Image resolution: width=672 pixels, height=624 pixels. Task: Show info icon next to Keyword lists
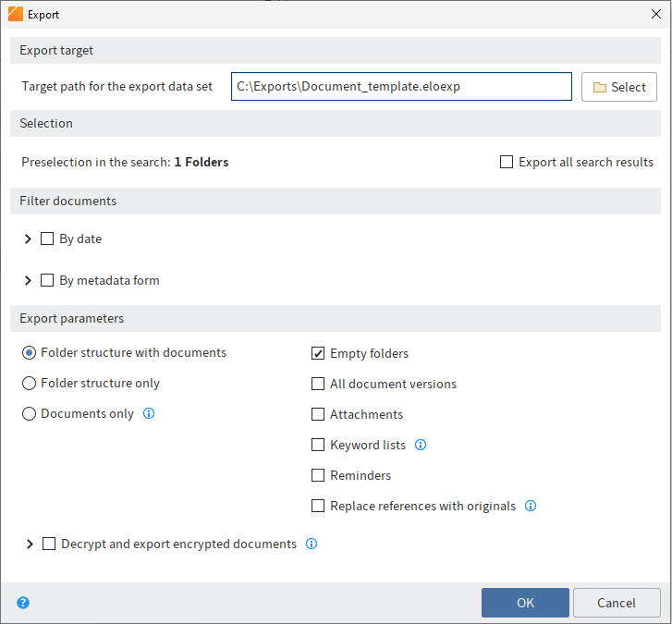tap(421, 445)
